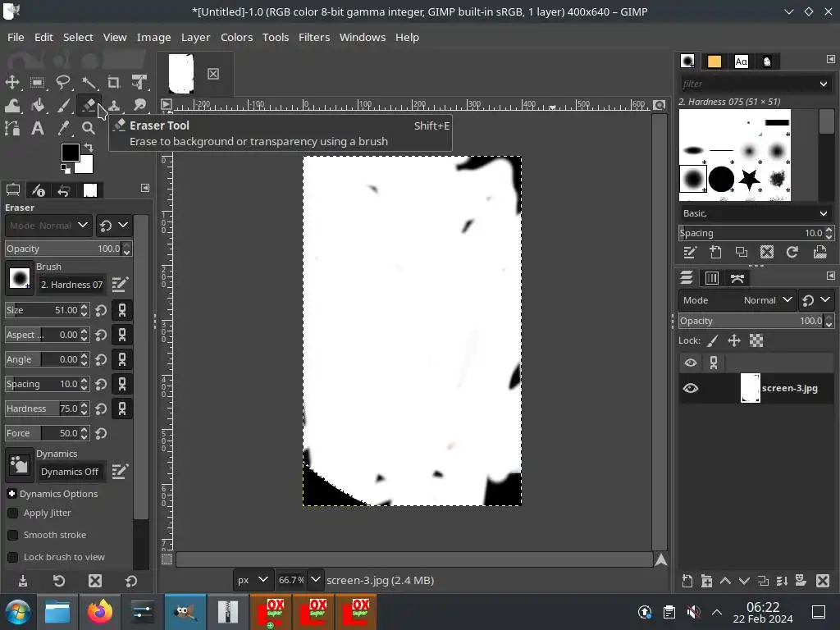
Task: Select the Text tool
Action: click(x=38, y=128)
